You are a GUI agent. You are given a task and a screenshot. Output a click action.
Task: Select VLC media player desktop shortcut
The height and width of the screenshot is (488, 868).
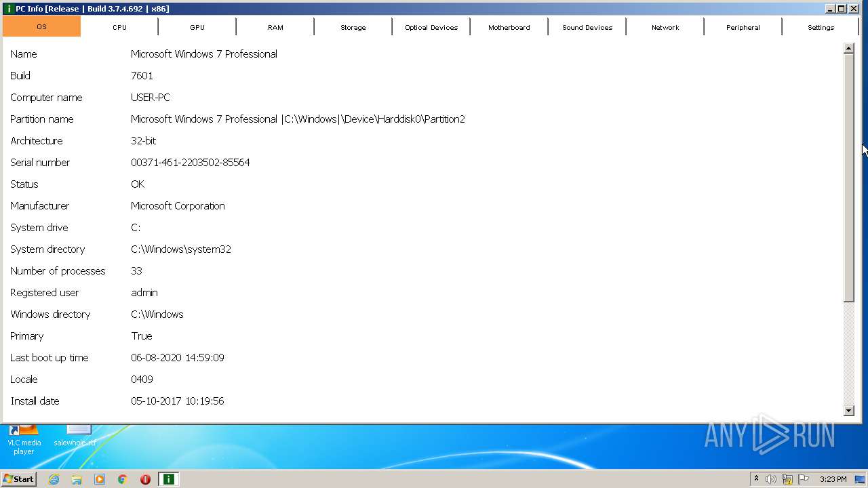24,439
